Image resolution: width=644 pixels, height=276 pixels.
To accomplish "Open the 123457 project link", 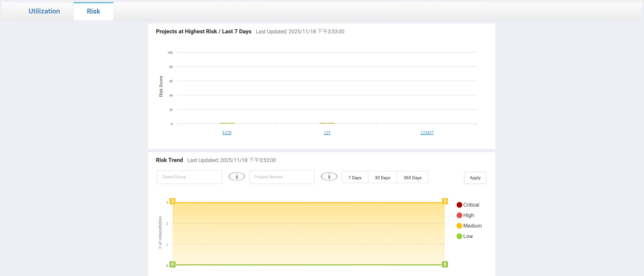I will pos(427,133).
